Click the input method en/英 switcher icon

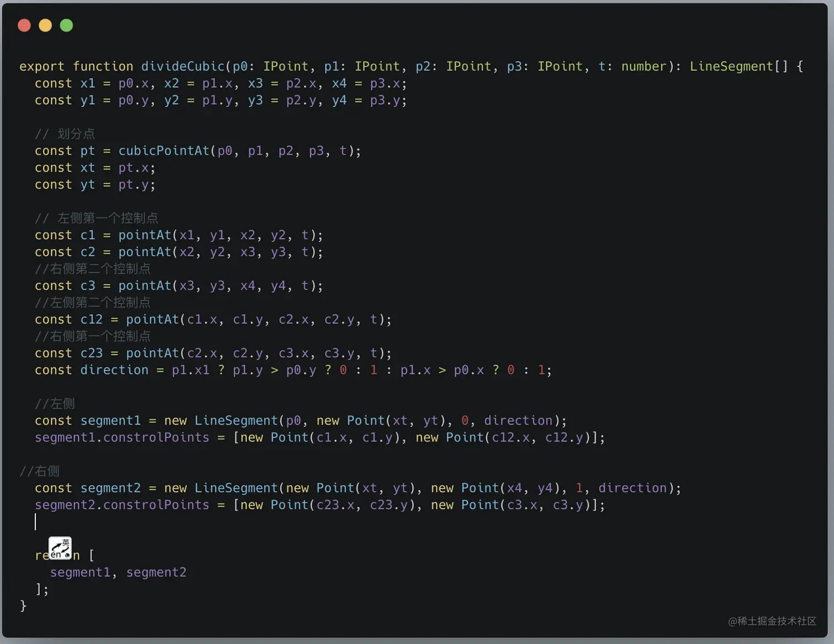(x=60, y=548)
